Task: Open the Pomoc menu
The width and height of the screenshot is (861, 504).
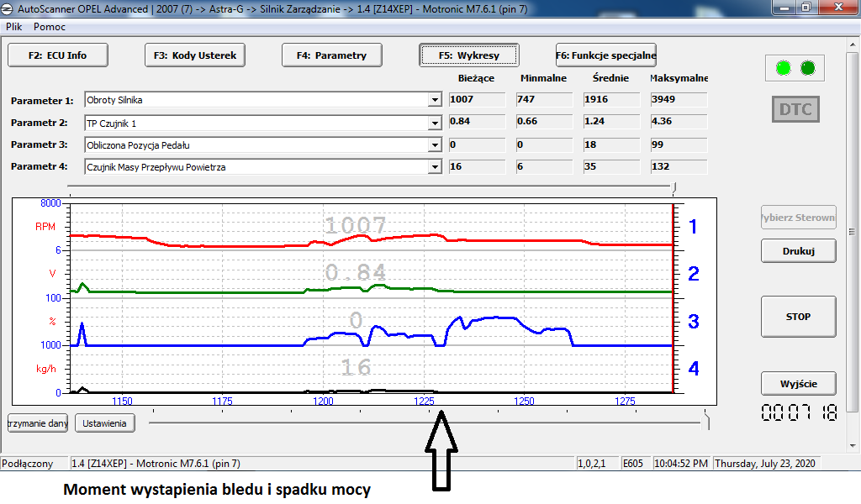Action: point(50,27)
